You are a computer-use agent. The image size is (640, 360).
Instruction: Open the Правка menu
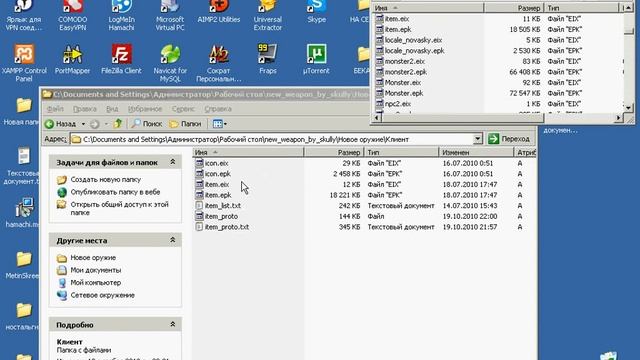click(x=84, y=109)
